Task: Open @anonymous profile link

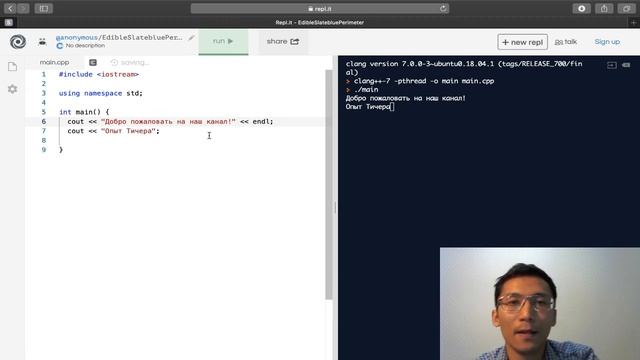Action: (x=76, y=37)
